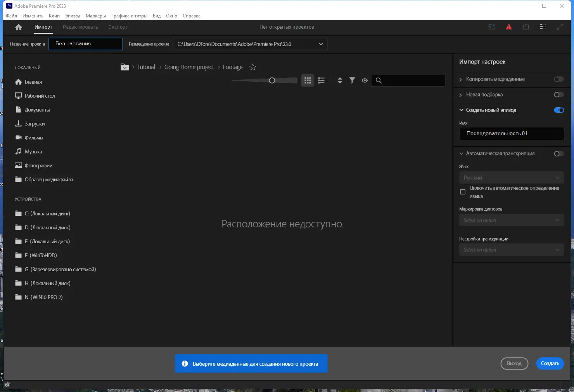Go to Going Home project breadcrumb
The image size is (574, 392).
coord(189,67)
